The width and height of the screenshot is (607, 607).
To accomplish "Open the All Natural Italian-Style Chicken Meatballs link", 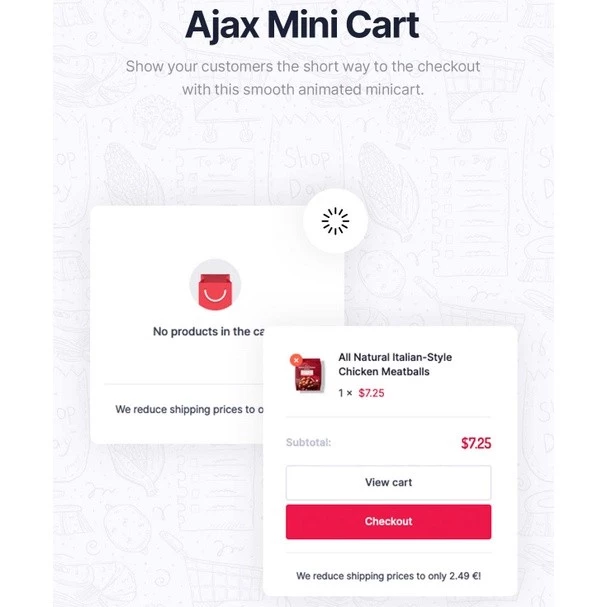I will click(395, 364).
